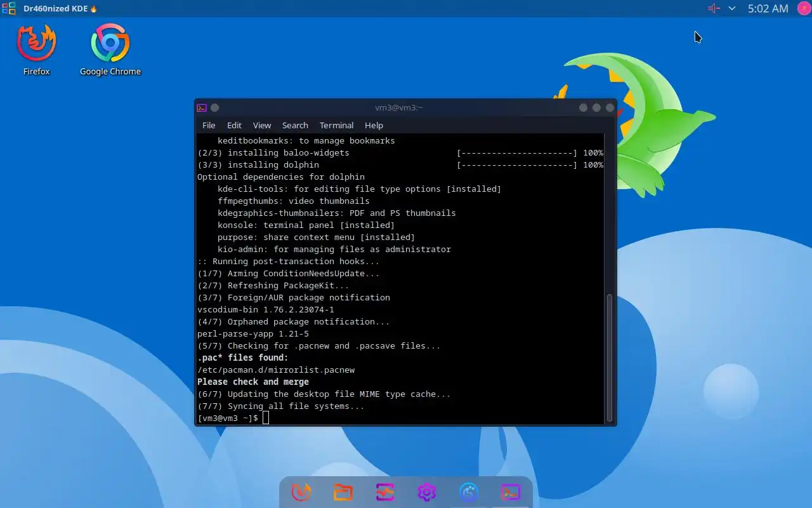This screenshot has height=508, width=812.
Task: Click terminal icon in the dock
Action: [x=511, y=492]
